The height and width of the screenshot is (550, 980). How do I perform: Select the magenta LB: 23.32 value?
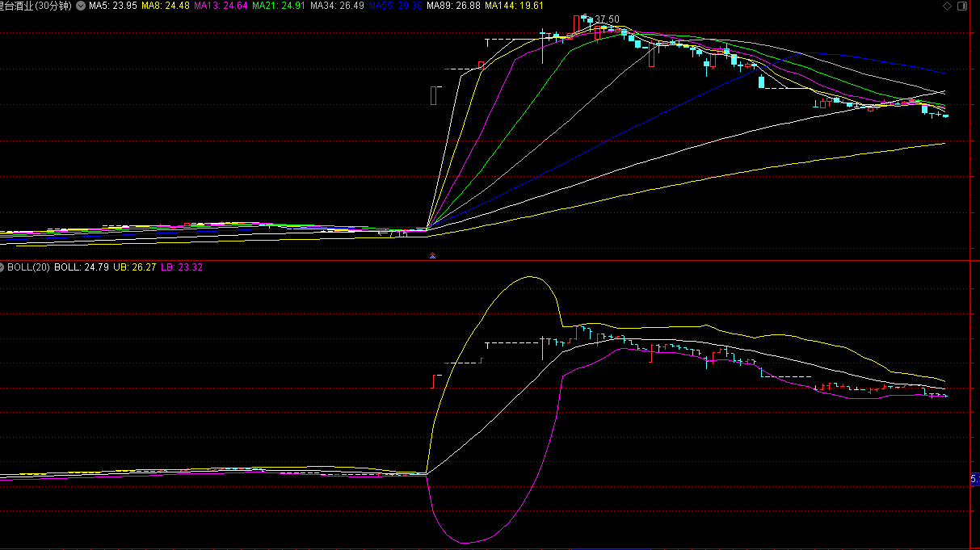(182, 267)
